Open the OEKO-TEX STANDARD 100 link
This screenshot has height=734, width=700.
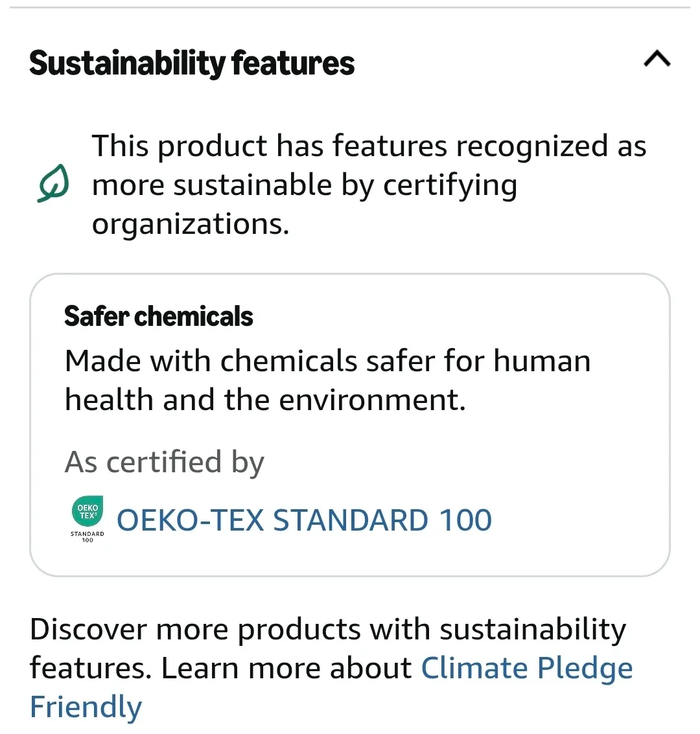[x=304, y=520]
